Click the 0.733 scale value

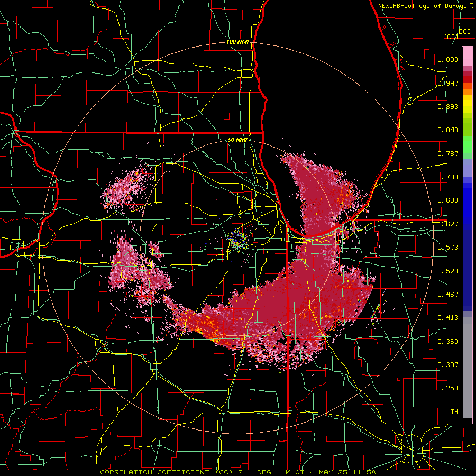pyautogui.click(x=448, y=177)
